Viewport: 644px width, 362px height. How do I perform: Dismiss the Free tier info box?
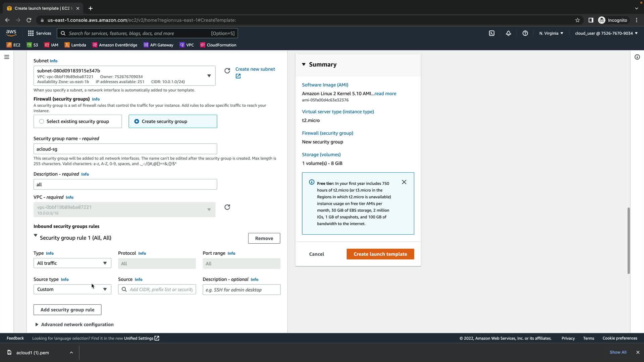404,182
